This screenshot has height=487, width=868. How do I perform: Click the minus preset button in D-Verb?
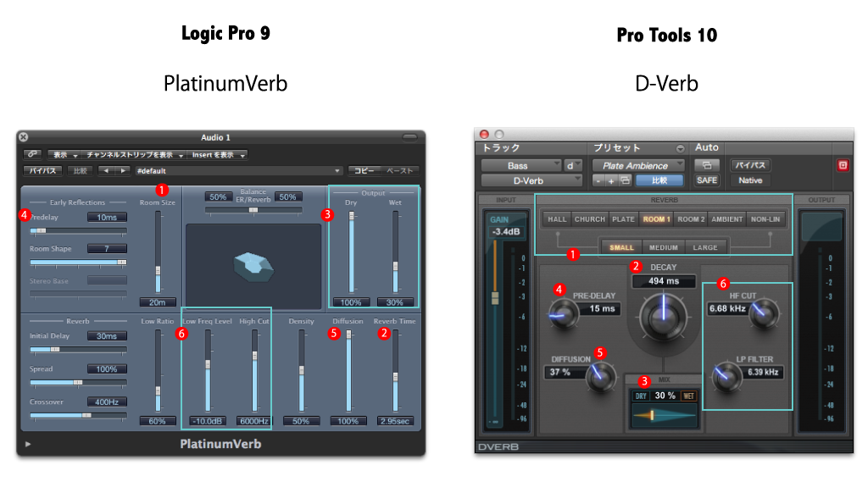[598, 180]
